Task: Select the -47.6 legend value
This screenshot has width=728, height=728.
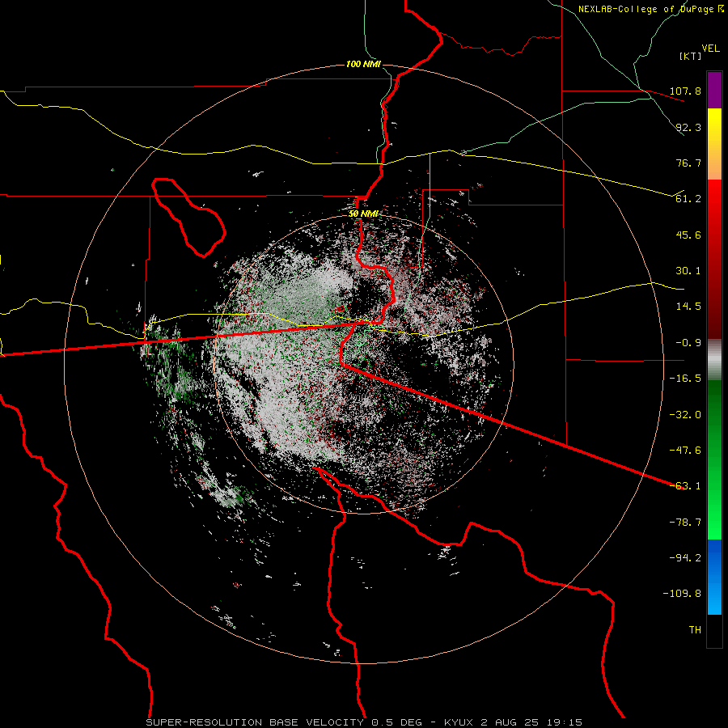Action: (x=685, y=451)
